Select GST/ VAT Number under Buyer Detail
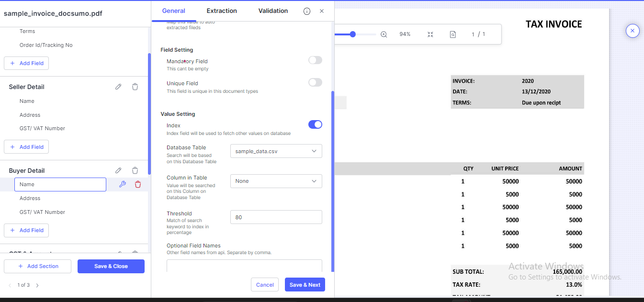The height and width of the screenshot is (302, 644). (42, 212)
